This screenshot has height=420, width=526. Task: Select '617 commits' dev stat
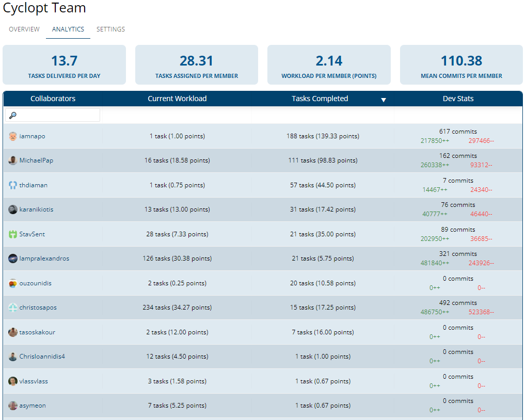[458, 132]
